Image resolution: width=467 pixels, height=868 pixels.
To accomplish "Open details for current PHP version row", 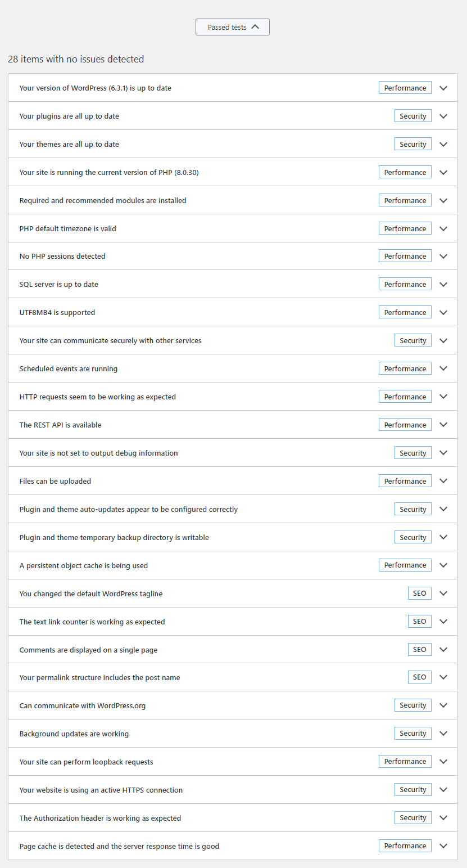I will click(x=443, y=173).
